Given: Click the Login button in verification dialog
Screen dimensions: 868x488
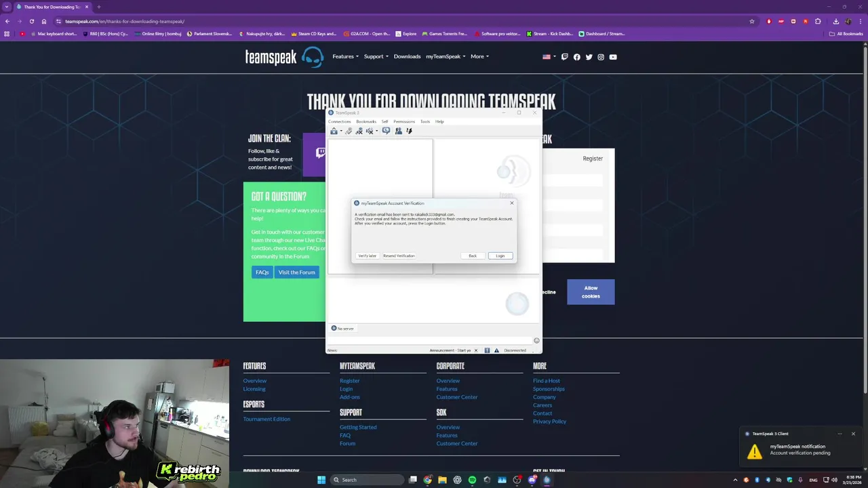Looking at the screenshot, I should point(500,256).
